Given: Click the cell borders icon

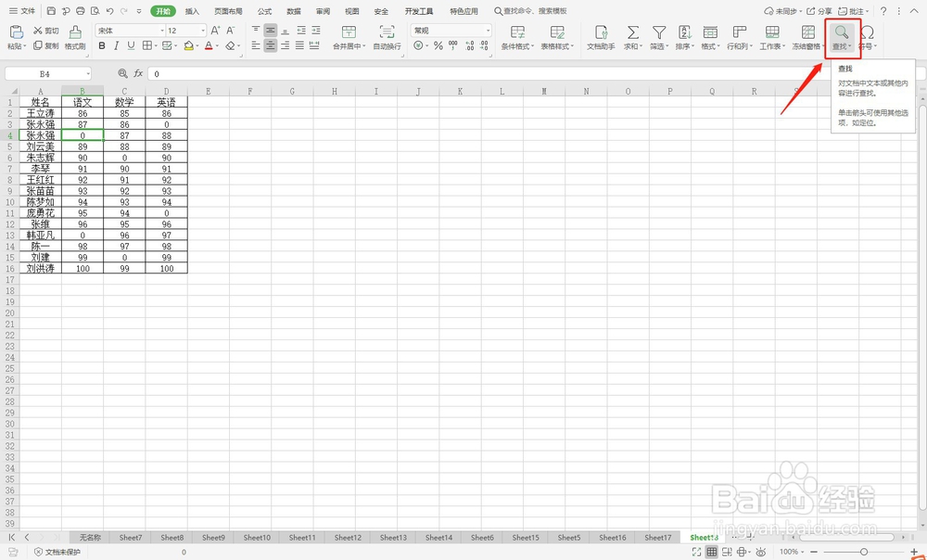Looking at the screenshot, I should [x=146, y=45].
